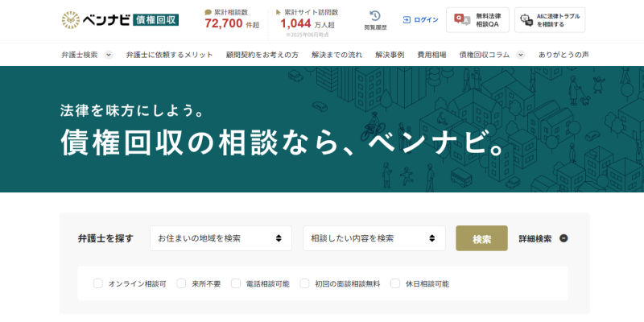644x322 pixels.
Task: Click the 弁護士を探す label
Action: coord(105,238)
